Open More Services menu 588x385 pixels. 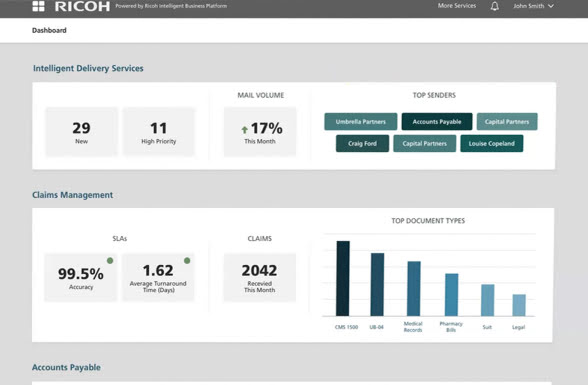pyautogui.click(x=457, y=6)
